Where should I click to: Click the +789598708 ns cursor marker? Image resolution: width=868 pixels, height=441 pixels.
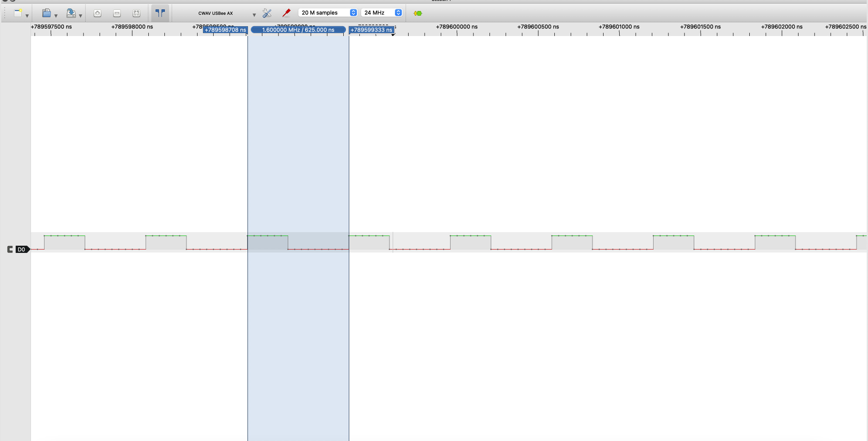[x=225, y=30]
